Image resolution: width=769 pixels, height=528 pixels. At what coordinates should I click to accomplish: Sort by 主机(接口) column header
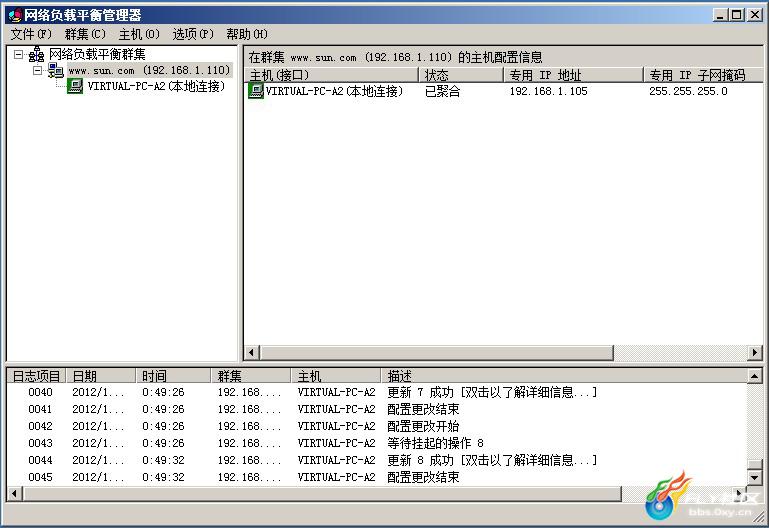(x=332, y=75)
